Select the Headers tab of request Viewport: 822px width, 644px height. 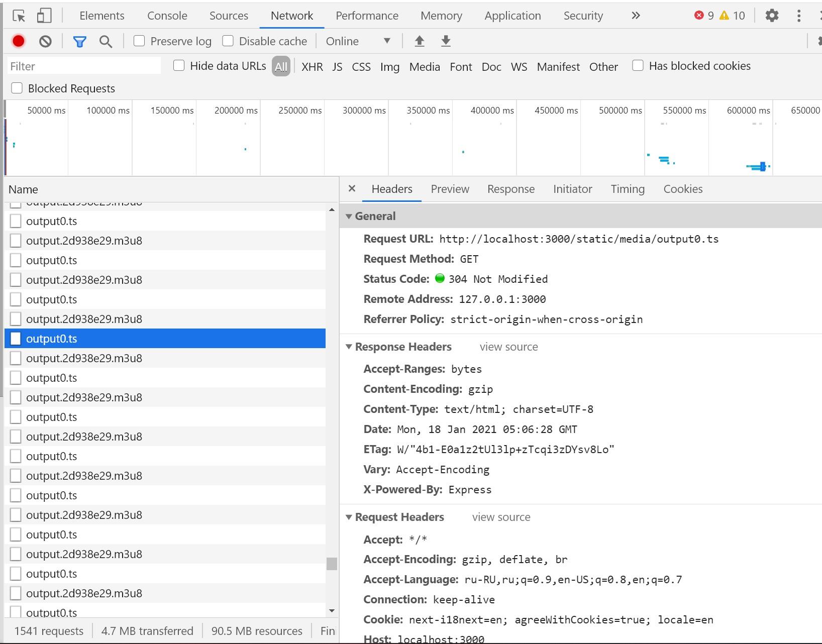click(392, 189)
